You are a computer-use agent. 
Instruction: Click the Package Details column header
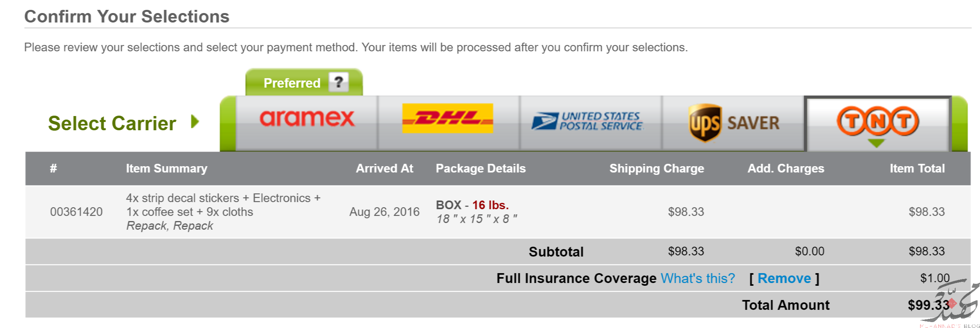(x=481, y=169)
